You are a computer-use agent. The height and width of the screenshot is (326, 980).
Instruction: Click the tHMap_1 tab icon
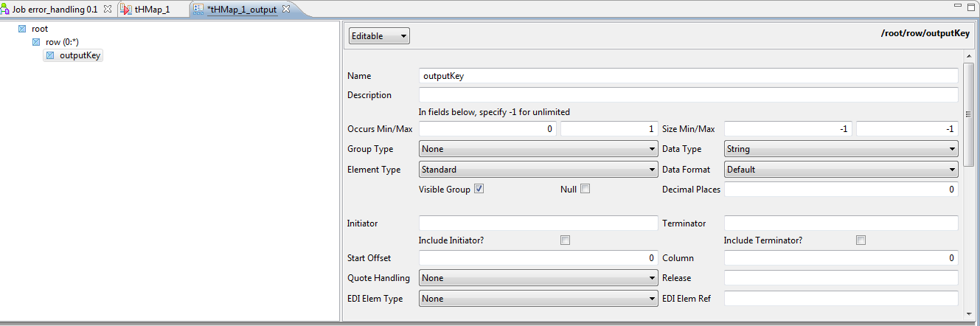coord(126,10)
